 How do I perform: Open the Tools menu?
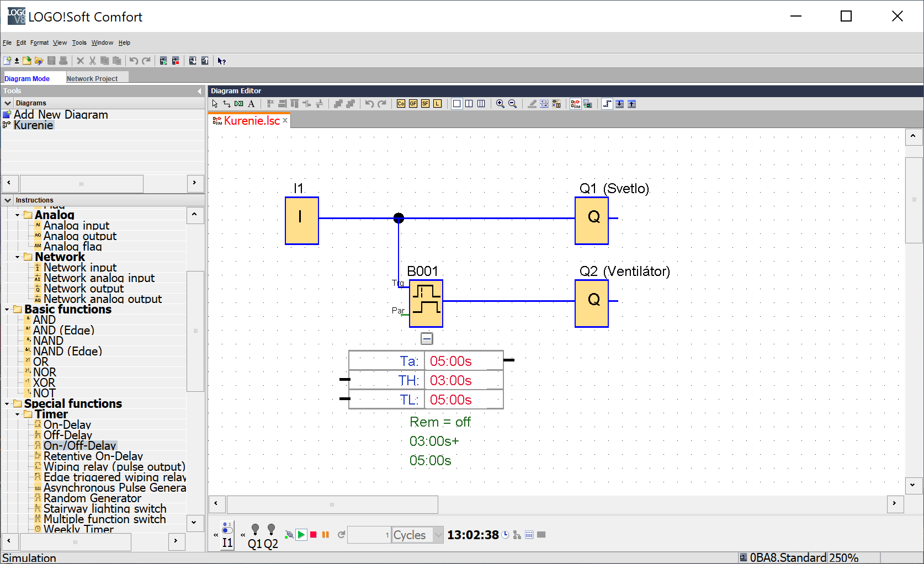point(79,42)
